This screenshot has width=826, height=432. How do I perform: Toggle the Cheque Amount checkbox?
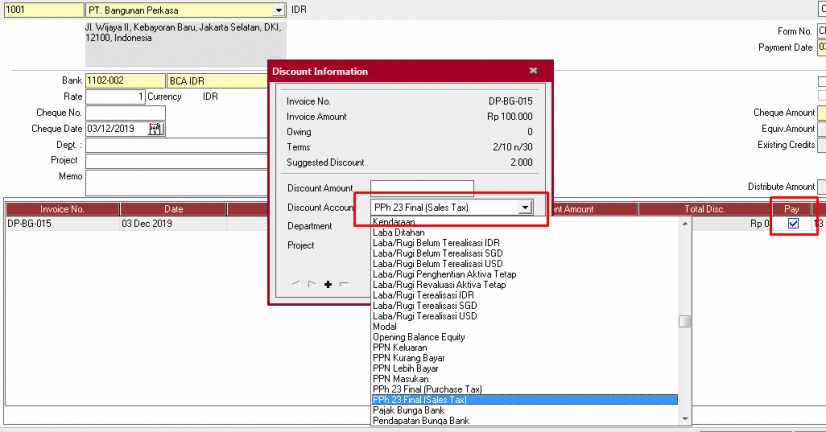point(822,113)
